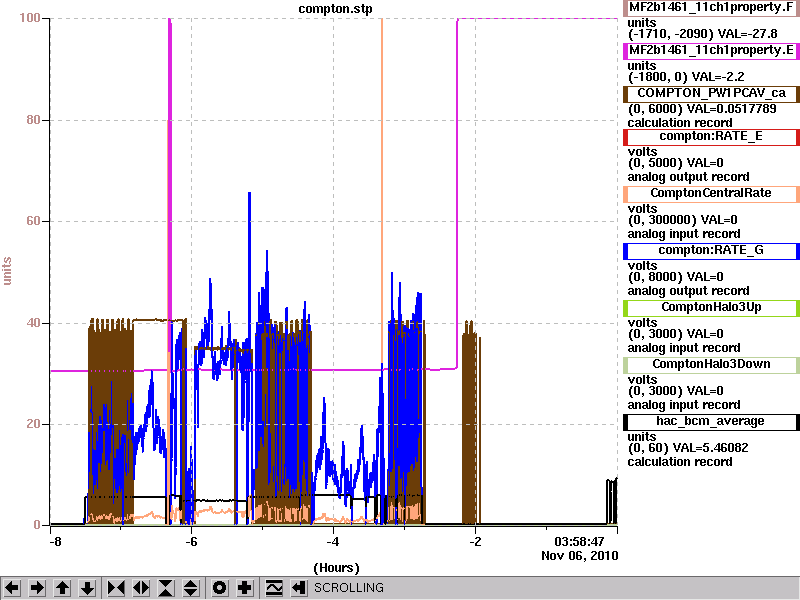
Task: Click 'analog output record' under compton:RATE_G
Action: tap(688, 291)
